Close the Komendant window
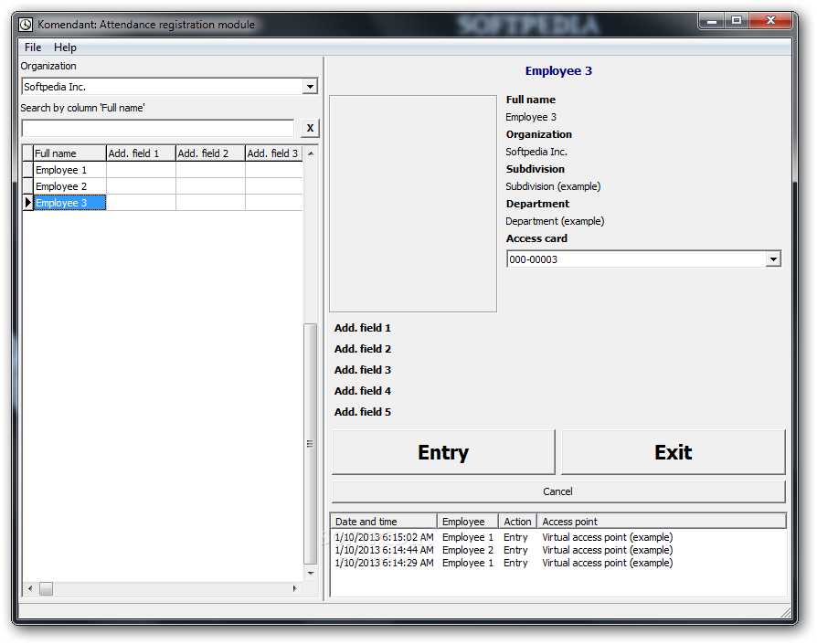The image size is (817, 644). pyautogui.click(x=770, y=21)
